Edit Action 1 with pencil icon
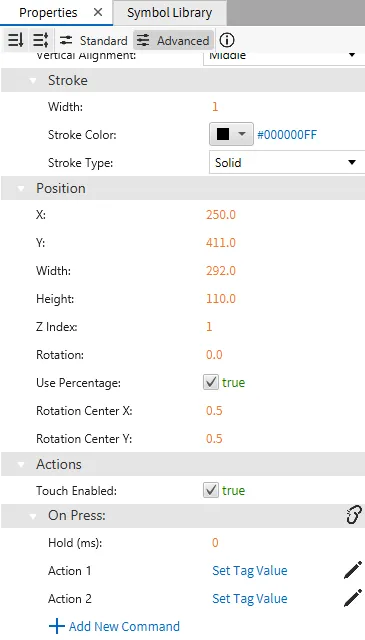This screenshot has height=640, width=365. pos(353,570)
